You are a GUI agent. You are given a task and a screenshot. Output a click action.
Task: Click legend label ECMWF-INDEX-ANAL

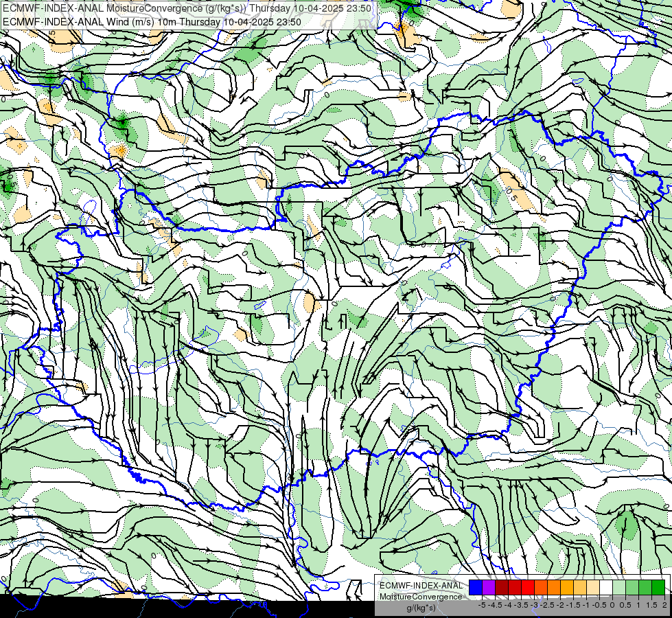[421, 586]
